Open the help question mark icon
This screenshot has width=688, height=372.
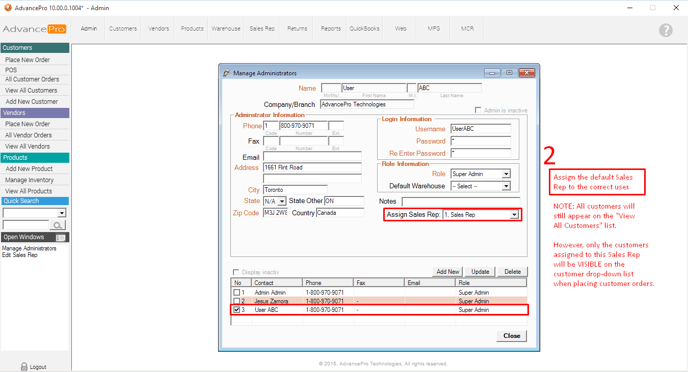[x=665, y=30]
